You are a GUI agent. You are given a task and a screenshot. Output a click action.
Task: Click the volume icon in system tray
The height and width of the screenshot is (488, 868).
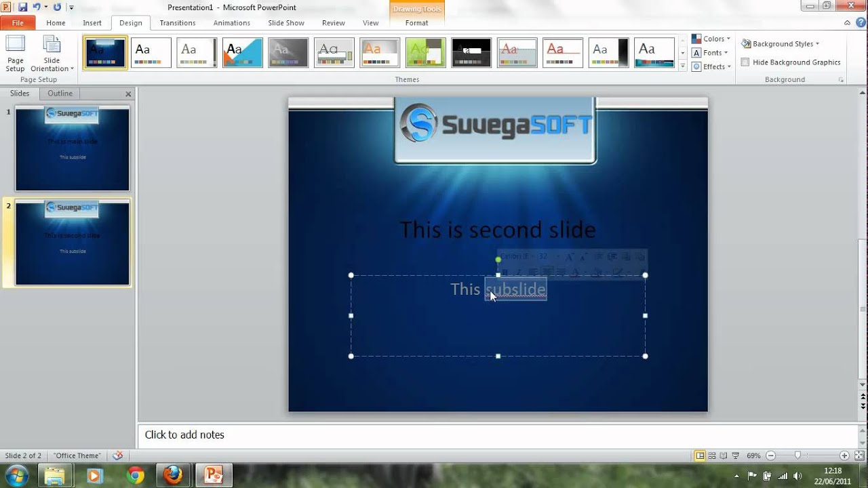(797, 476)
